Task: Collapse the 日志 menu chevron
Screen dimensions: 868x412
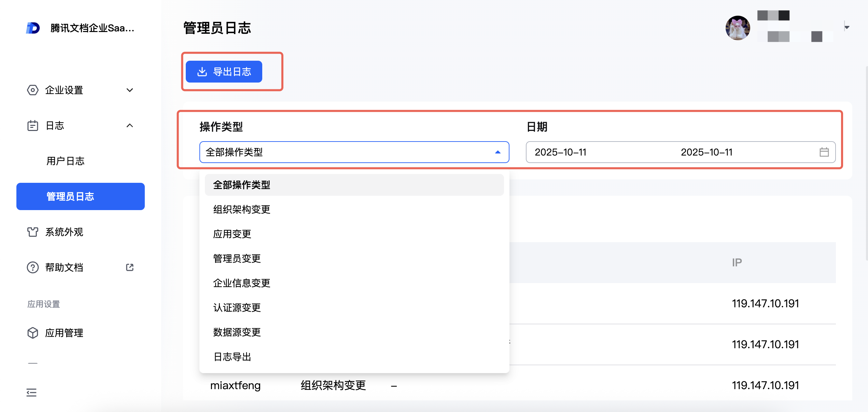Action: [130, 126]
